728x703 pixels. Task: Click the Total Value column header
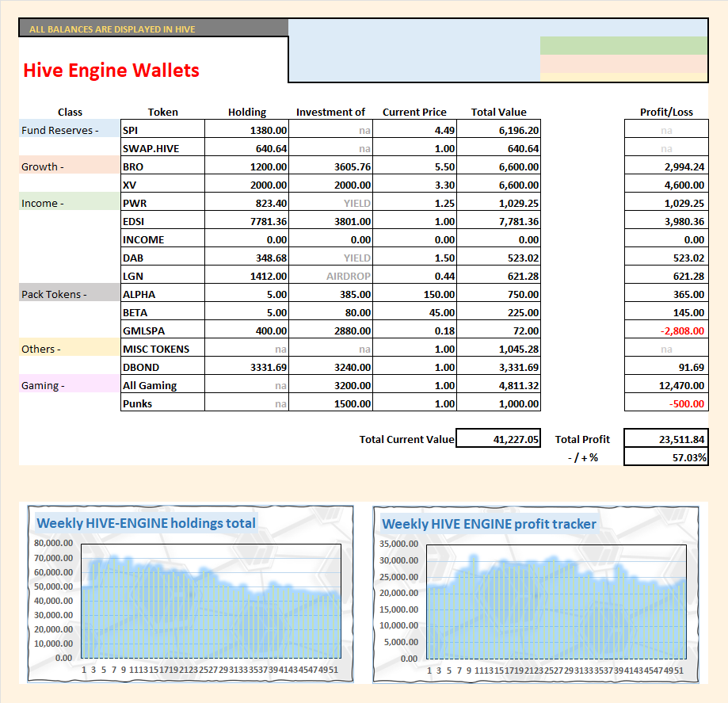coord(498,112)
